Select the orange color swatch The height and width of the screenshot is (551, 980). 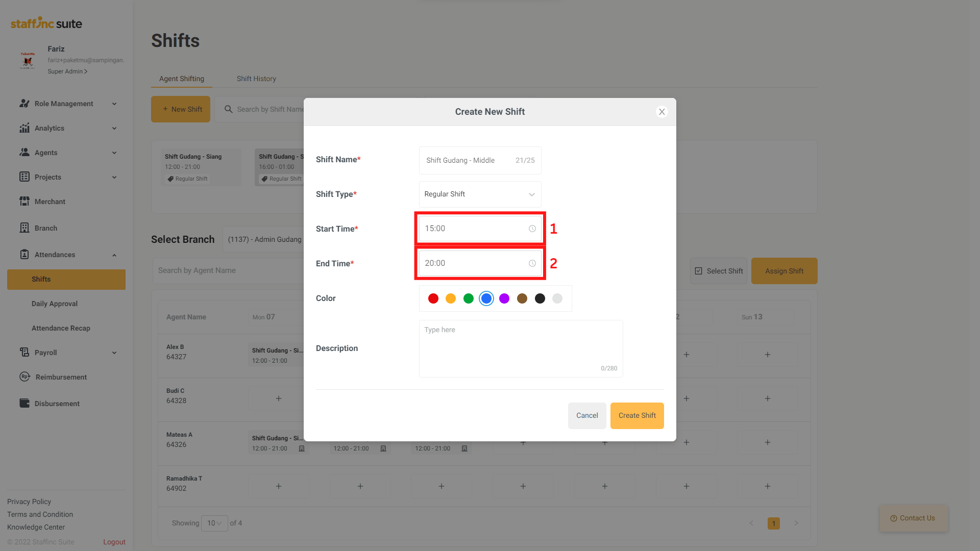[x=451, y=298]
